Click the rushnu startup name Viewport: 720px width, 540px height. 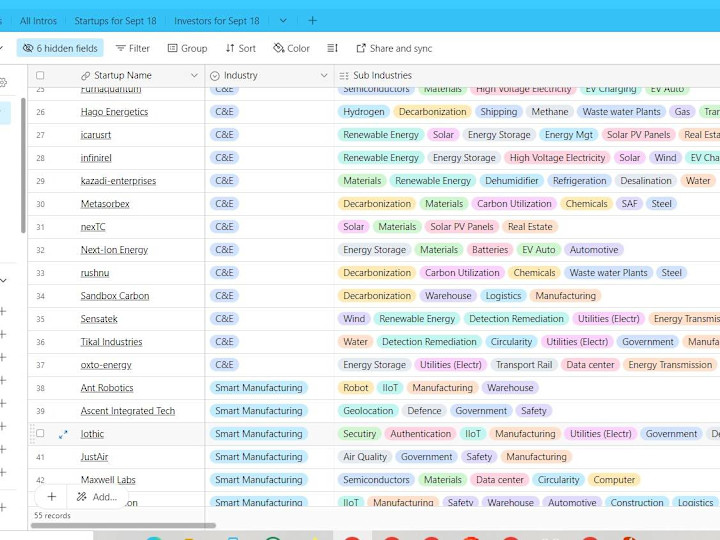(x=95, y=273)
